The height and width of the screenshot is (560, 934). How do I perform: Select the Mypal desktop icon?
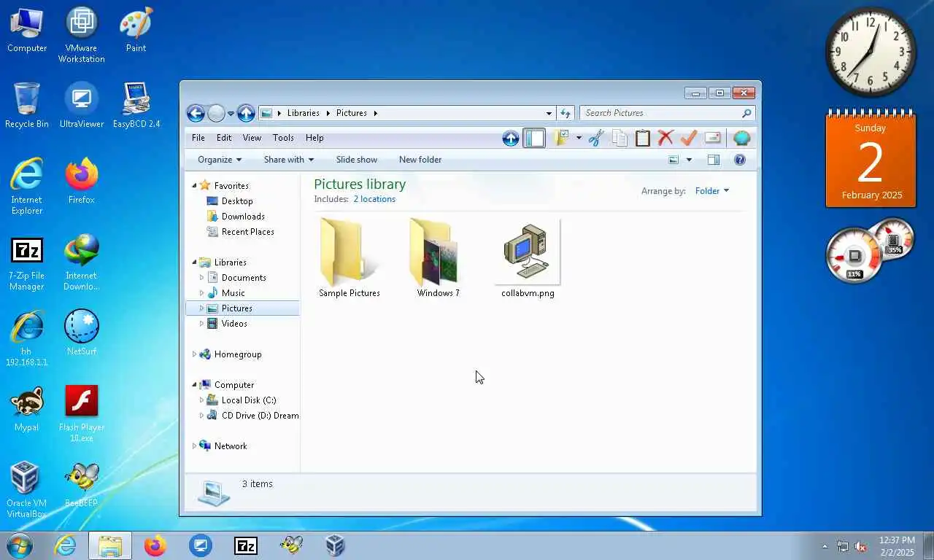27,408
